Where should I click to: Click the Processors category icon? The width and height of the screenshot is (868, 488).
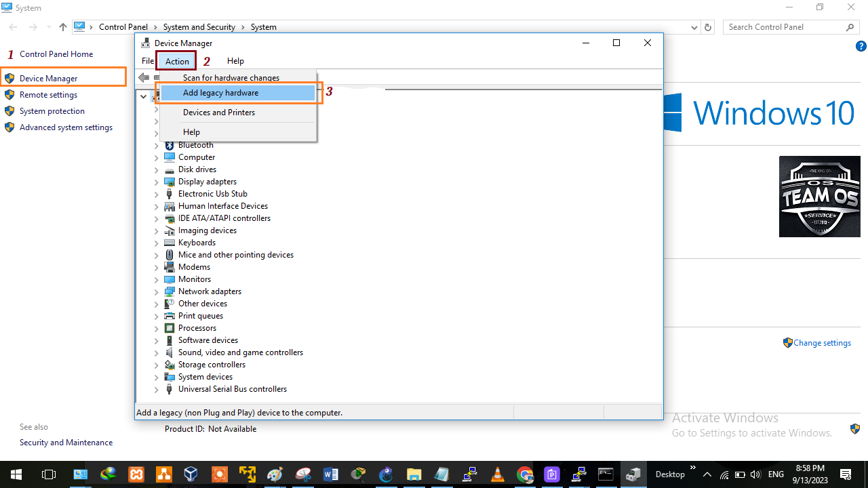170,328
